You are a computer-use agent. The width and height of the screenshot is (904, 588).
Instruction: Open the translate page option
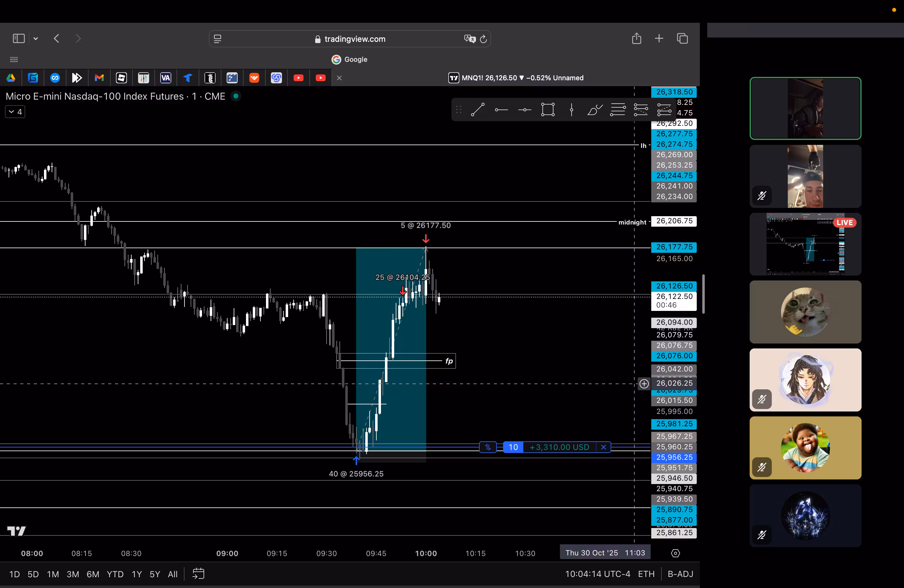tap(470, 39)
